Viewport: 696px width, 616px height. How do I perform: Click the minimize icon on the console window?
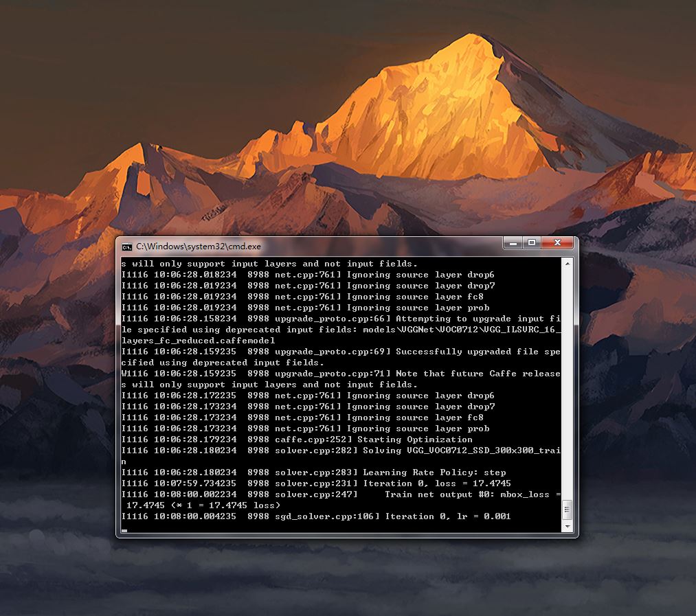coord(512,243)
